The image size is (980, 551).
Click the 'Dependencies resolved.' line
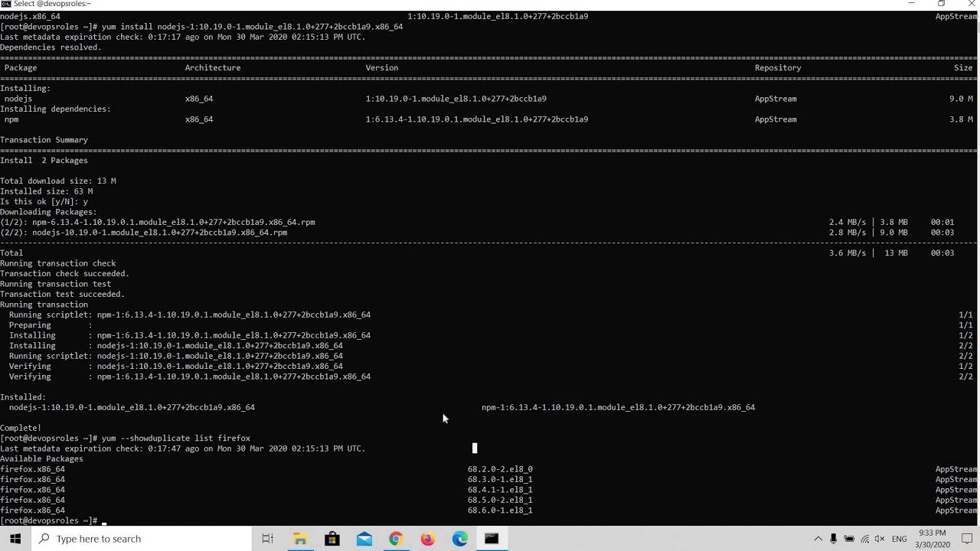pos(51,47)
